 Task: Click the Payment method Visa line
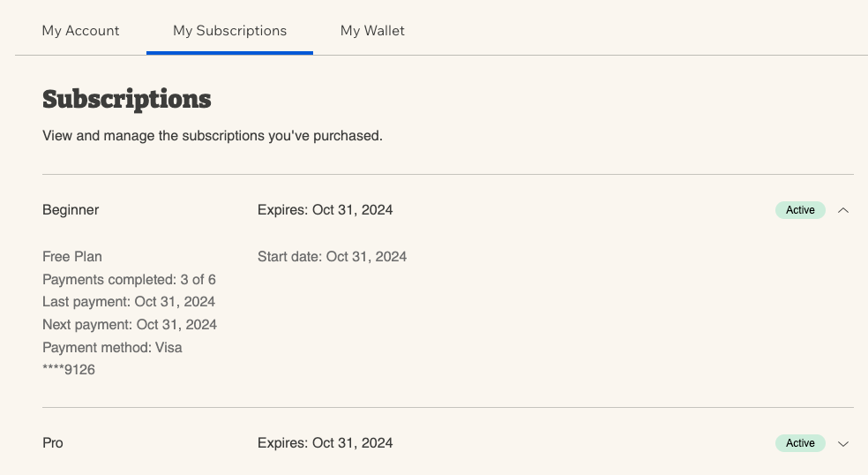pyautogui.click(x=112, y=348)
